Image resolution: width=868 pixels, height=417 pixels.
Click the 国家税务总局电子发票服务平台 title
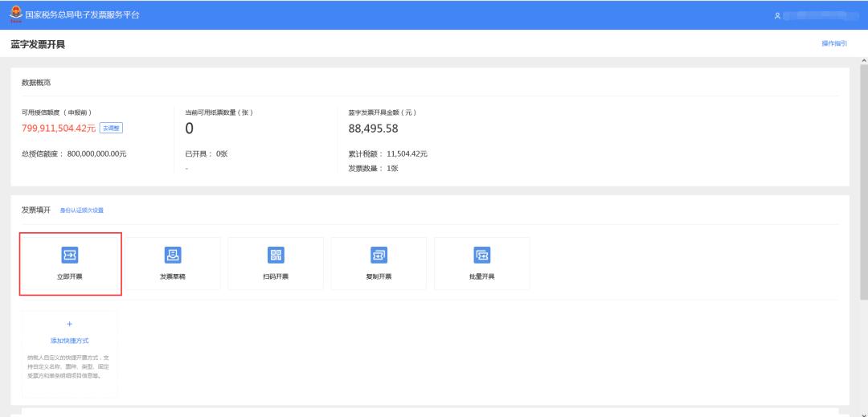point(84,15)
